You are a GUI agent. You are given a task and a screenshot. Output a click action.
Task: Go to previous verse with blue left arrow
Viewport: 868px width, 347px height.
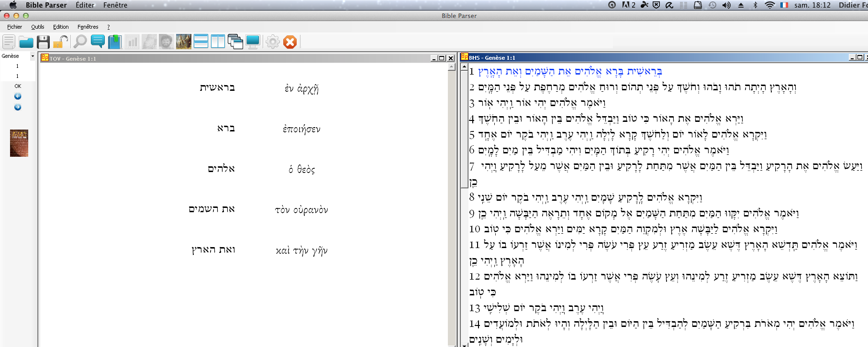pos(18,96)
